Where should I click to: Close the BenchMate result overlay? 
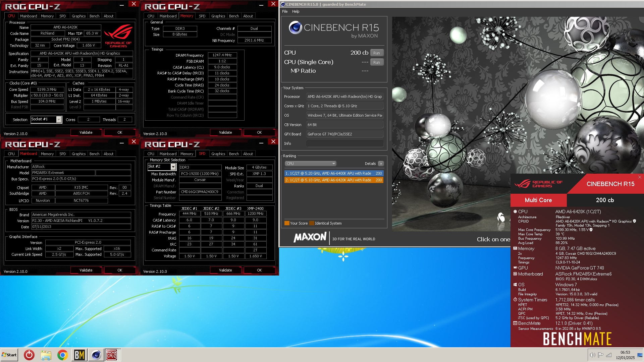click(640, 177)
